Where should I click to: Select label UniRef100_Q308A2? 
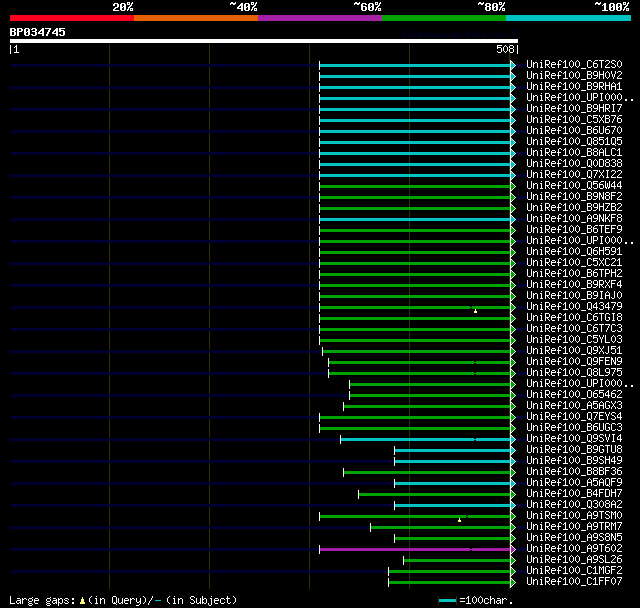pyautogui.click(x=574, y=505)
